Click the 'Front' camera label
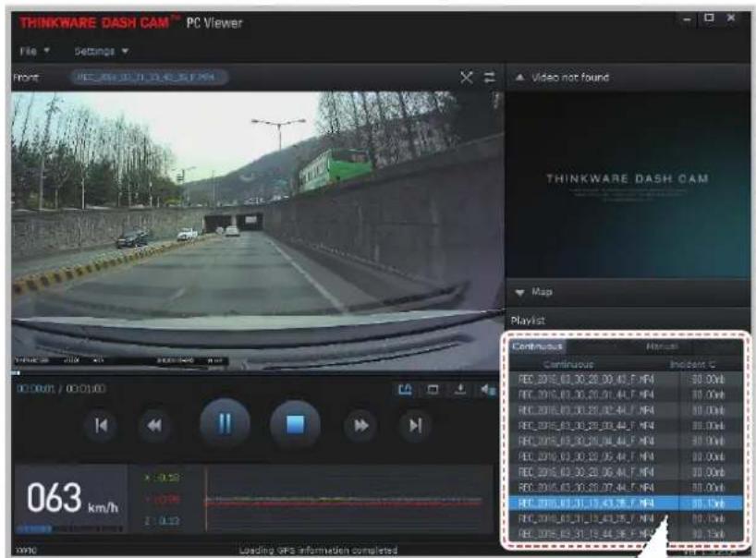The height and width of the screenshot is (558, 756). point(26,78)
